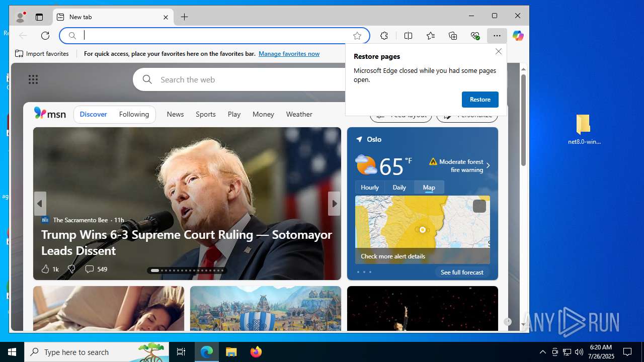Open Task View on the taskbar

[x=181, y=352]
